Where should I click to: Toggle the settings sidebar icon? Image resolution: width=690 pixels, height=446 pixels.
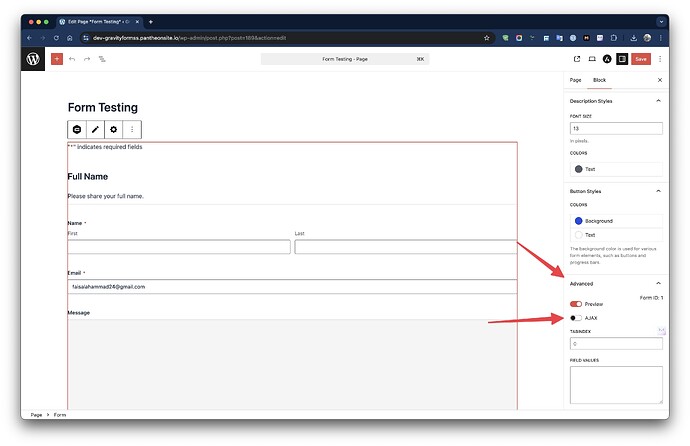click(x=622, y=59)
